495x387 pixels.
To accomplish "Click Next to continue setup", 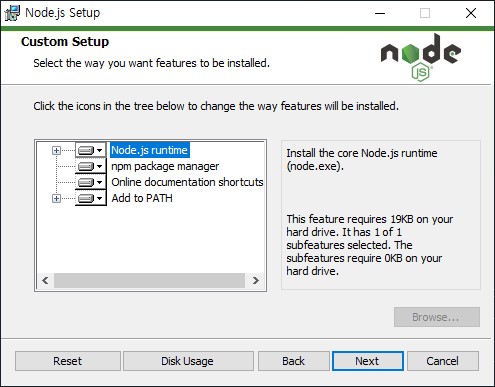I will point(368,361).
